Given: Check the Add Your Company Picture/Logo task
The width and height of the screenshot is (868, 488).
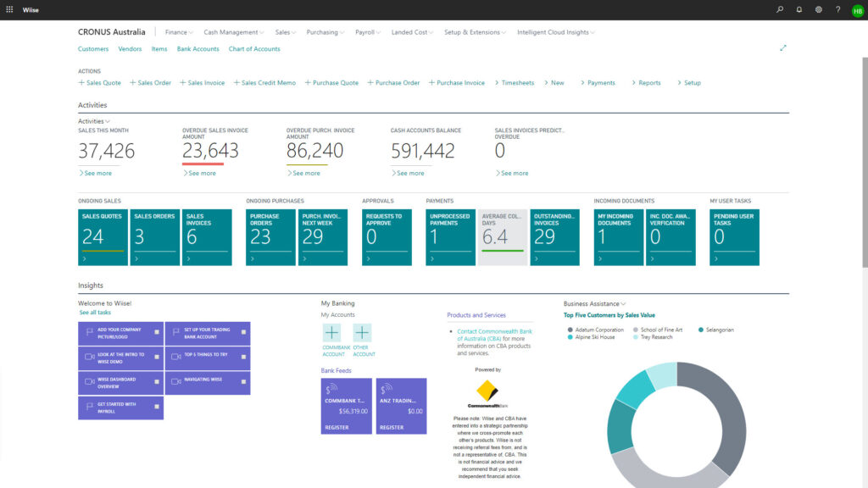Looking at the screenshot, I should click(157, 332).
